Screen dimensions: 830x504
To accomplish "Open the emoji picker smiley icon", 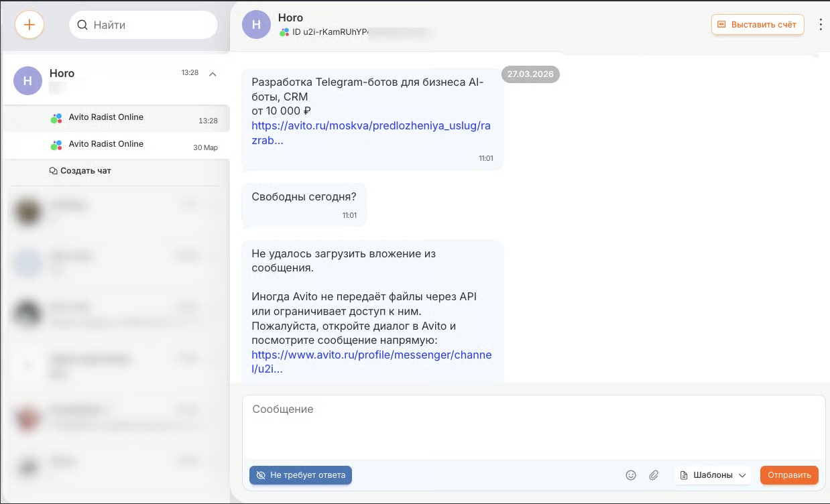I will (630, 475).
